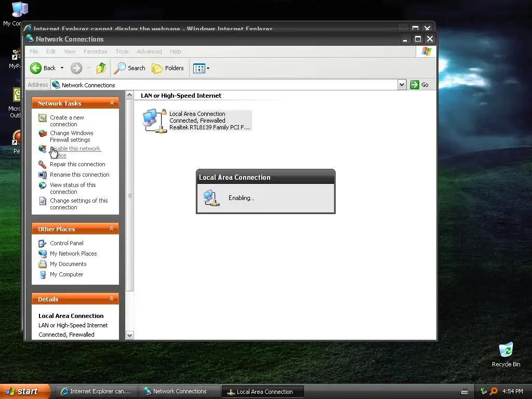
Task: Click the Enabling dialog network icon
Action: 211,198
